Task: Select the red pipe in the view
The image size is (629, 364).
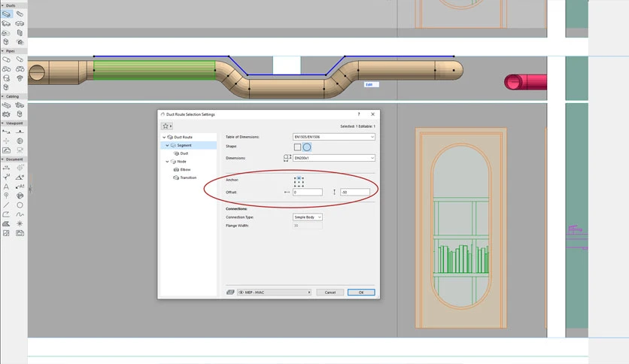Action: point(525,82)
